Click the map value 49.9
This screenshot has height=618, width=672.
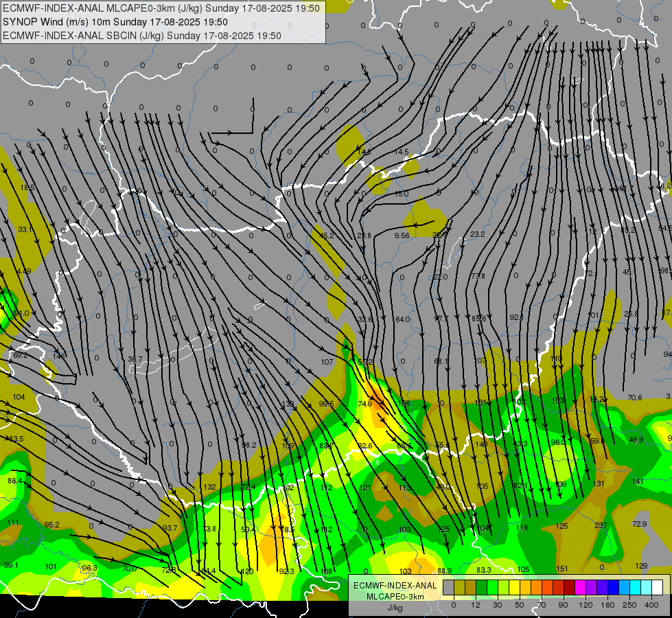click(x=636, y=439)
